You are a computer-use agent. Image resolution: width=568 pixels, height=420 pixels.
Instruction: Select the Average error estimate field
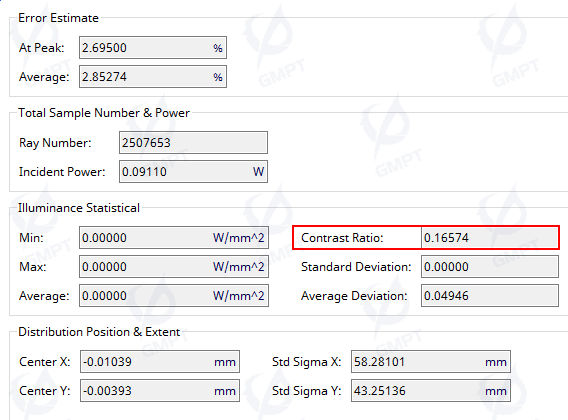pos(153,76)
